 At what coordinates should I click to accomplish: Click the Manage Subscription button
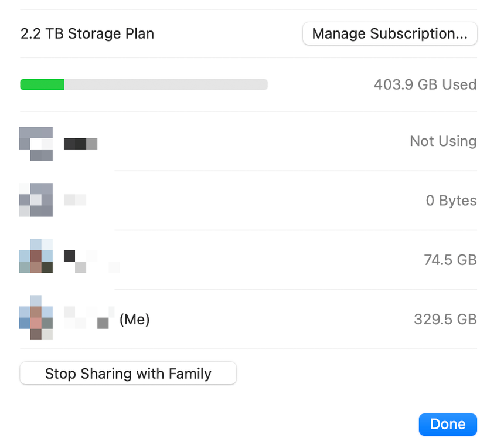(x=390, y=34)
